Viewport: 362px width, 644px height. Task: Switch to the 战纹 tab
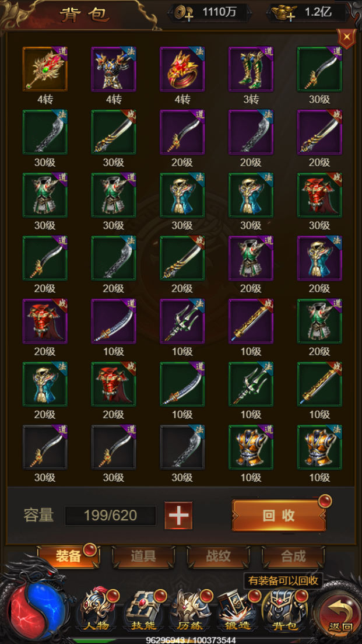click(219, 556)
